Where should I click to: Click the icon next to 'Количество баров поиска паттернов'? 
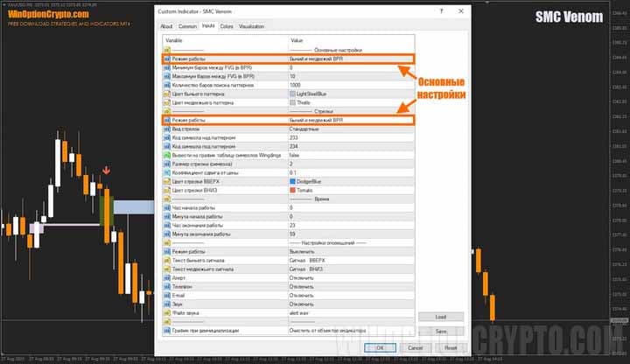tap(166, 84)
